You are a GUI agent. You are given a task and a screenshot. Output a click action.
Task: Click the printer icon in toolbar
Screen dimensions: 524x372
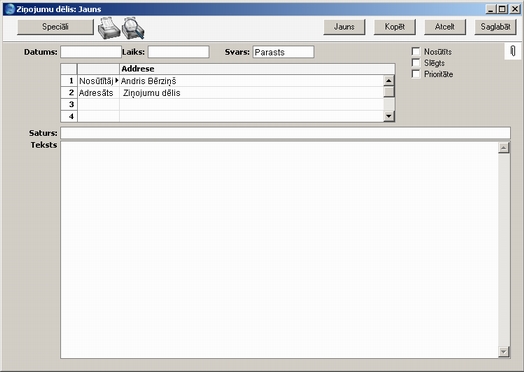pos(109,28)
